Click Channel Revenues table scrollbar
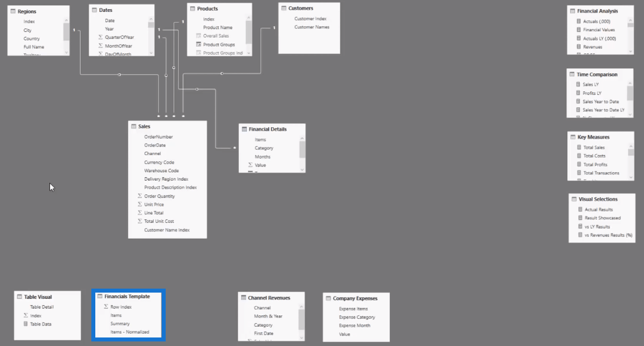The height and width of the screenshot is (346, 644). 301,320
